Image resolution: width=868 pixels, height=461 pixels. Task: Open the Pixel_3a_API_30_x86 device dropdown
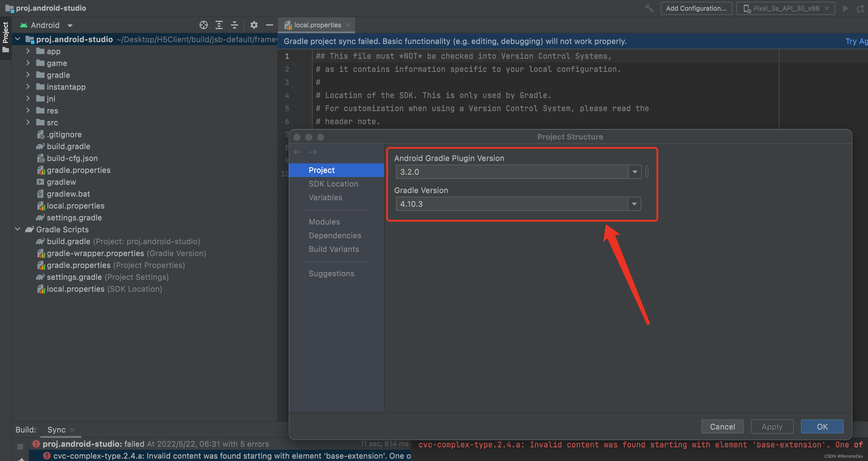pyautogui.click(x=827, y=8)
